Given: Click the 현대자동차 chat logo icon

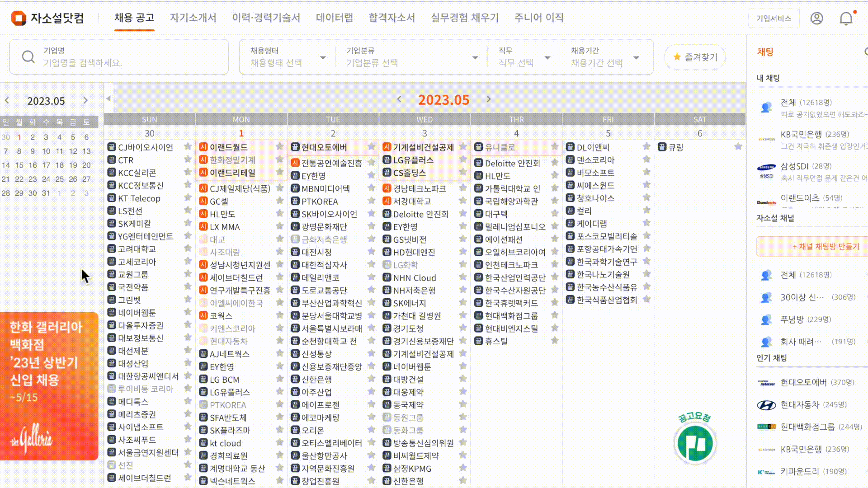Looking at the screenshot, I should click(766, 405).
